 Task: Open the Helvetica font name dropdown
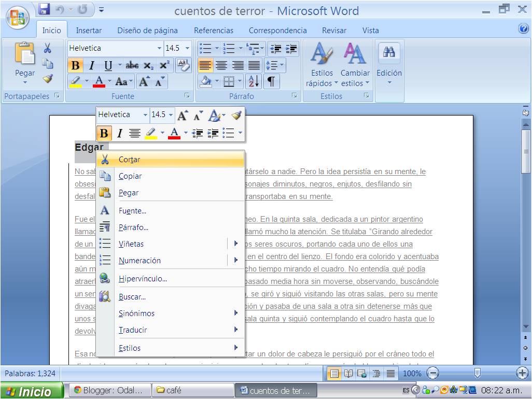[x=159, y=48]
